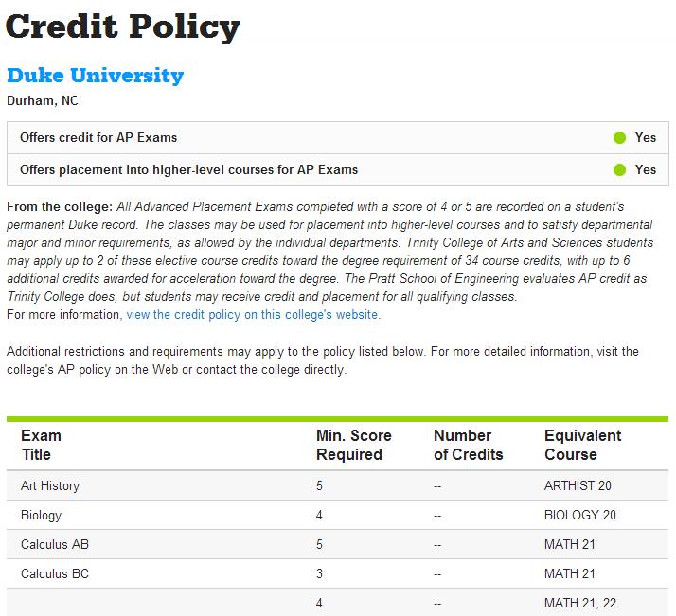Click green Yes dot for placement
676x616 pixels.
(x=620, y=170)
